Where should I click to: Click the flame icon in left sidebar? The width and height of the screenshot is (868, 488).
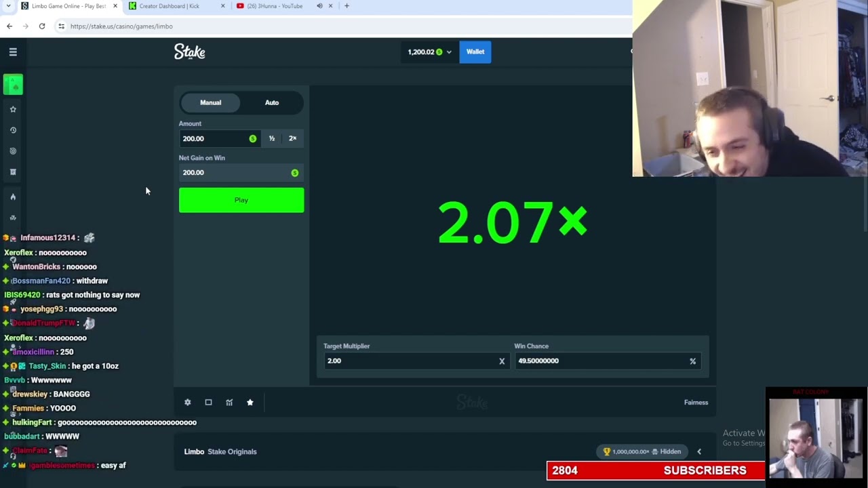13,197
